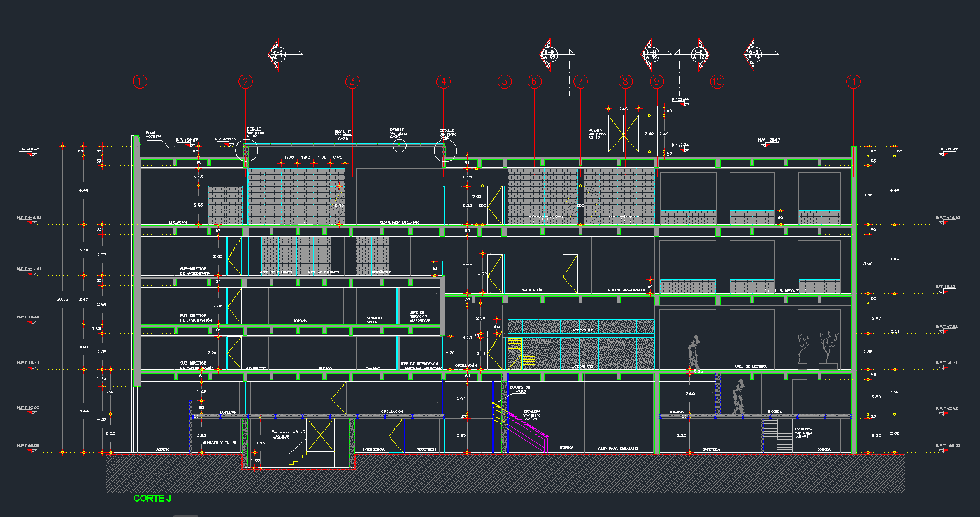Image resolution: width=980 pixels, height=517 pixels.
Task: Select the green CORTE J title text
Action: [152, 499]
